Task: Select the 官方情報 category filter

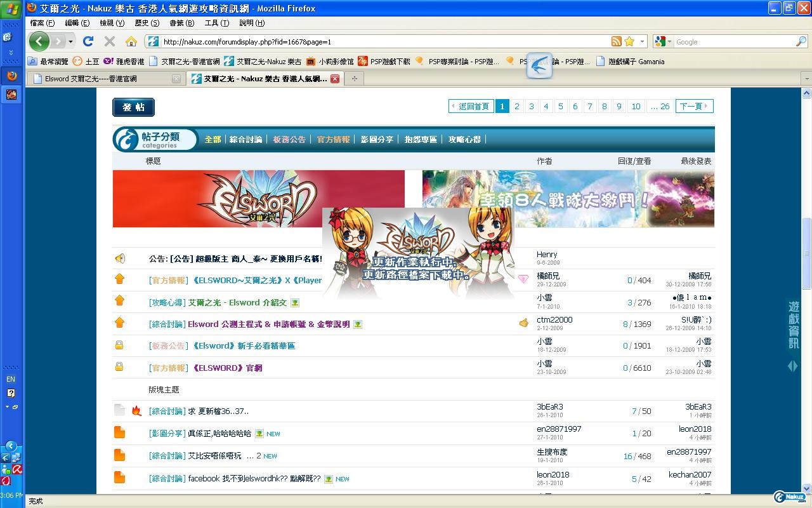Action: pos(334,139)
